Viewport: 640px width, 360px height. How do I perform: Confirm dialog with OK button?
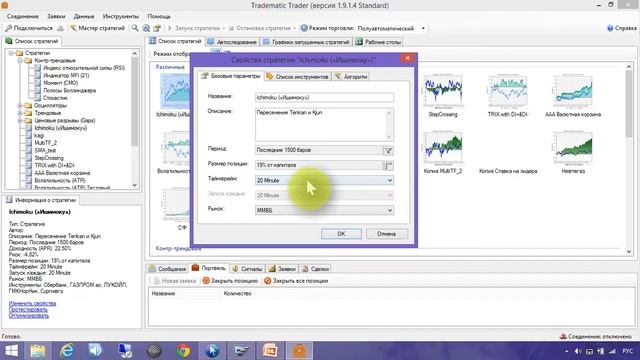341,234
